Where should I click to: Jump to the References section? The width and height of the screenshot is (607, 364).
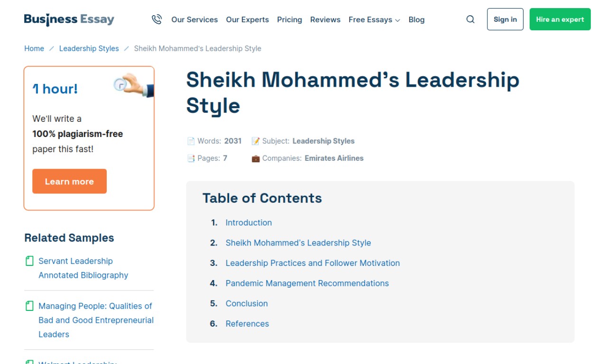[247, 324]
